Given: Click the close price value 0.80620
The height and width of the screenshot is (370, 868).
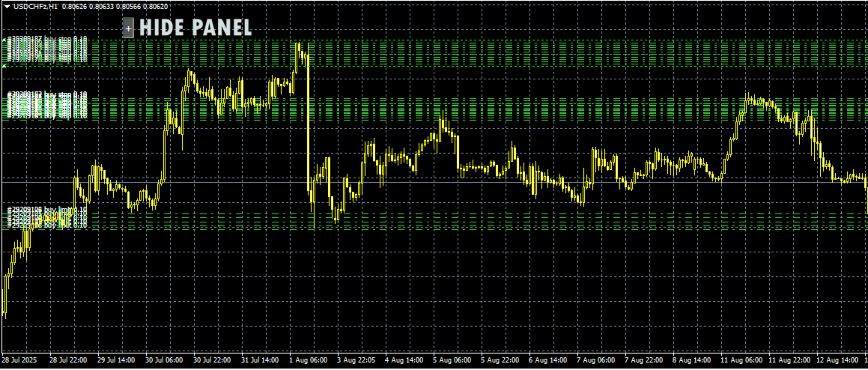Looking at the screenshot, I should 157,6.
